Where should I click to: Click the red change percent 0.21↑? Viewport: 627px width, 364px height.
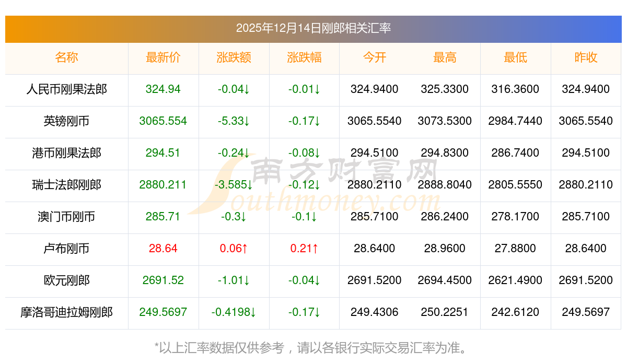tap(305, 249)
